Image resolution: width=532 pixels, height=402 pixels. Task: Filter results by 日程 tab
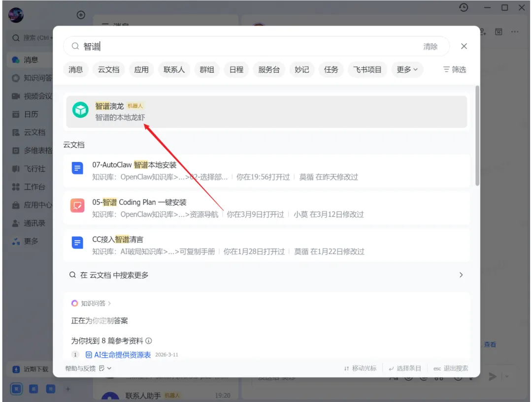click(x=236, y=69)
